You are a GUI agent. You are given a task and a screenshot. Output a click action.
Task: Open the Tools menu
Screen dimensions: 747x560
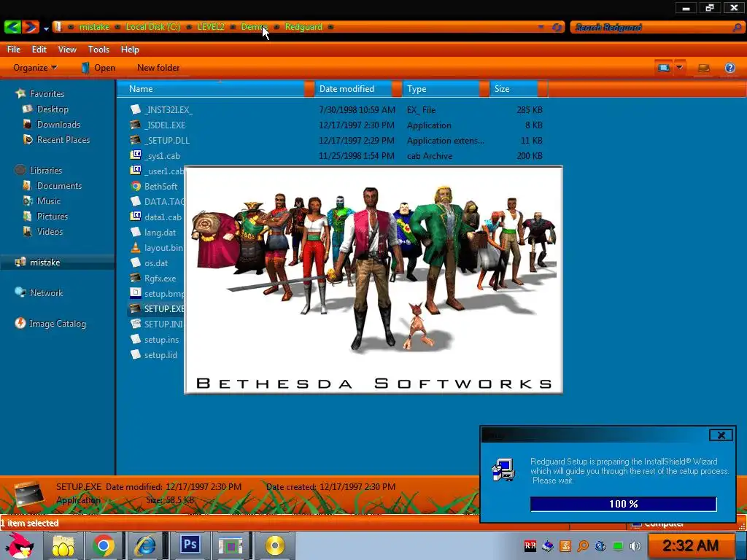pyautogui.click(x=98, y=50)
